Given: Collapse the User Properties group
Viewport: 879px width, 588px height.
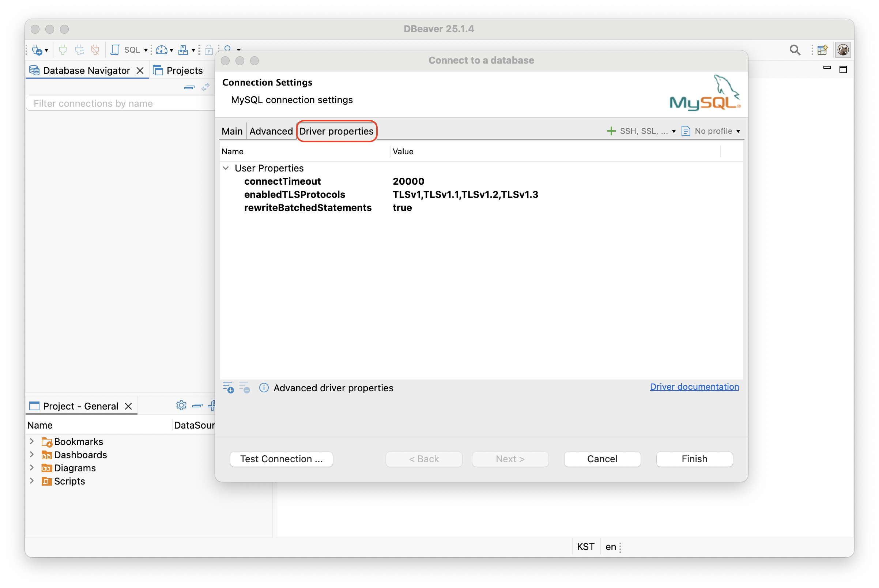Looking at the screenshot, I should tap(226, 168).
